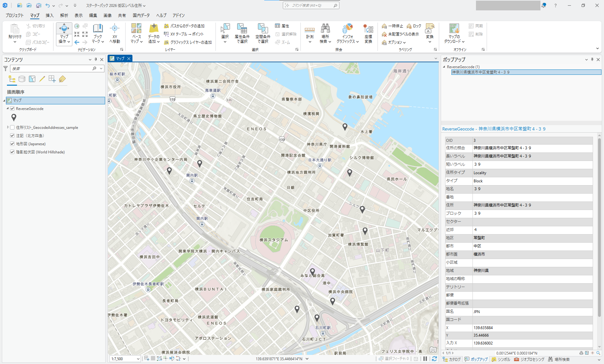Click the Download Map (マップのダウンロード) icon

(x=454, y=29)
